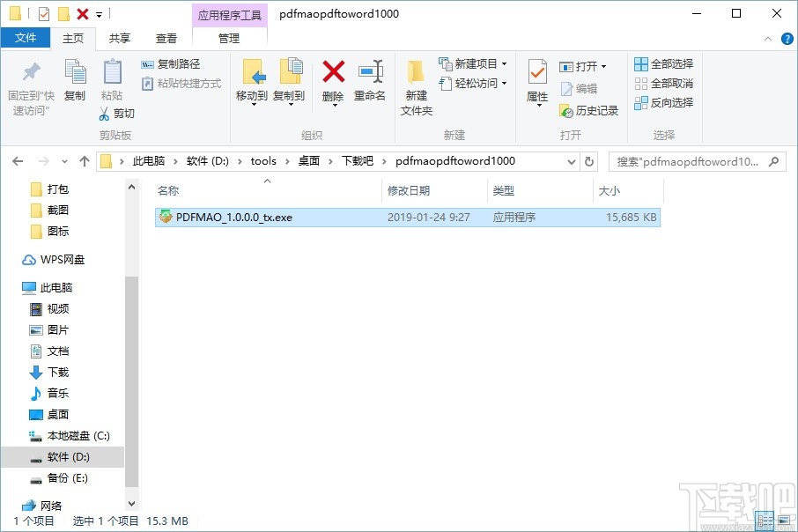Click quick access red X delete icon
Image resolution: width=798 pixels, height=532 pixels.
pos(83,14)
